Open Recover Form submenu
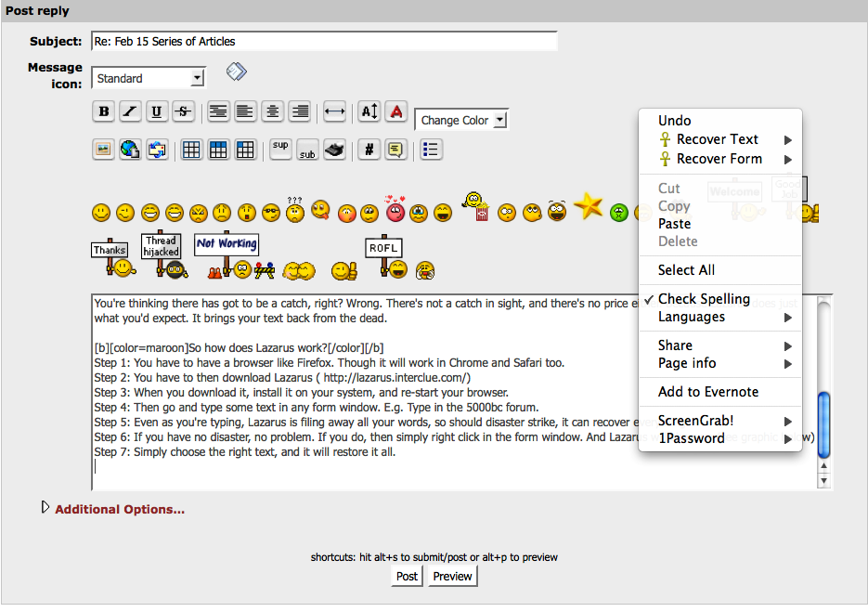The width and height of the screenshot is (868, 612). 720,159
